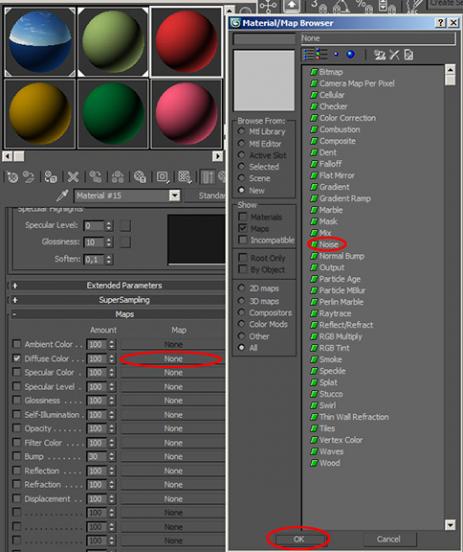Enable the Bump map checkbox
The height and width of the screenshot is (552, 463).
(17, 456)
